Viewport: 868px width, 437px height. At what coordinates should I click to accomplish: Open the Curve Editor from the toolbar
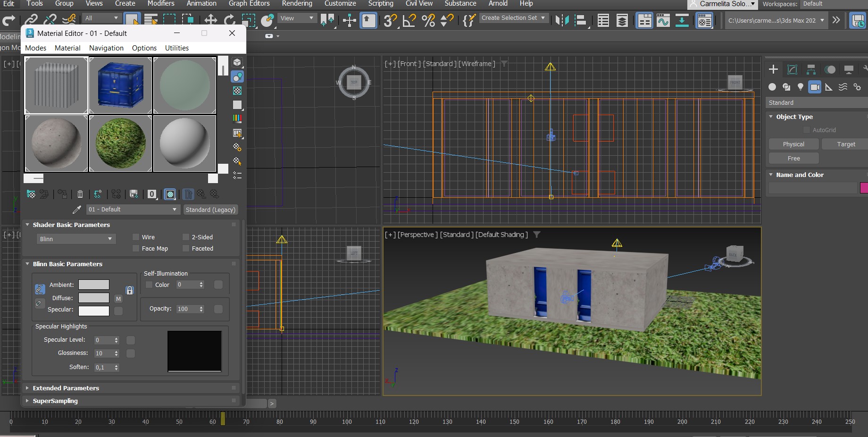coord(663,20)
